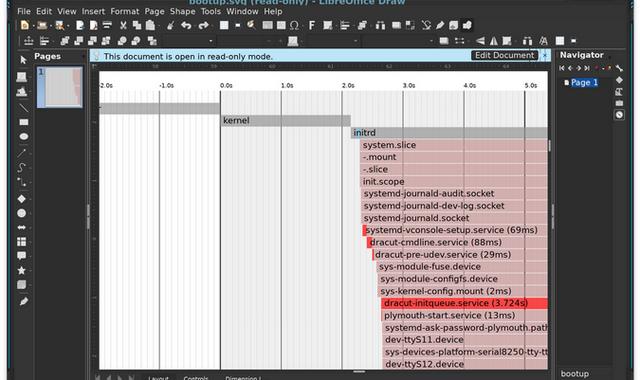This screenshot has width=640, height=380.
Task: Click the Edit Document button
Action: 504,56
